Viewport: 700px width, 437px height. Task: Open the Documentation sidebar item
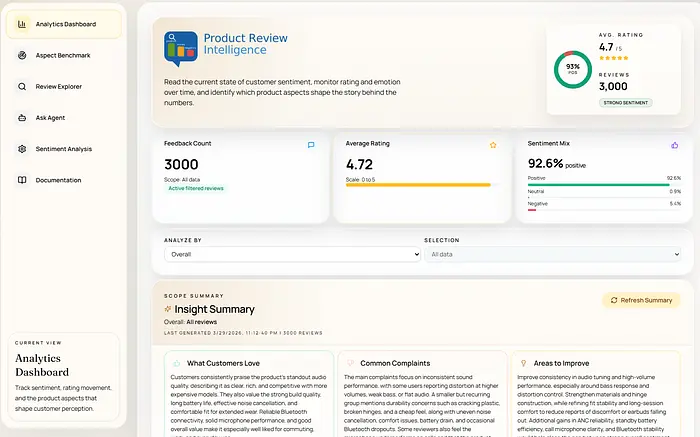point(57,180)
